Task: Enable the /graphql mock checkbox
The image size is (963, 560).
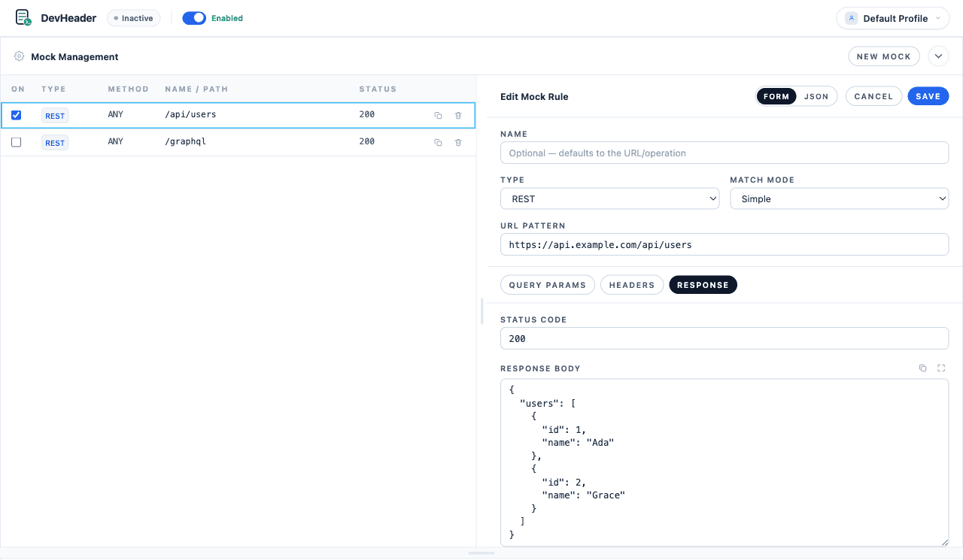Action: [17, 142]
